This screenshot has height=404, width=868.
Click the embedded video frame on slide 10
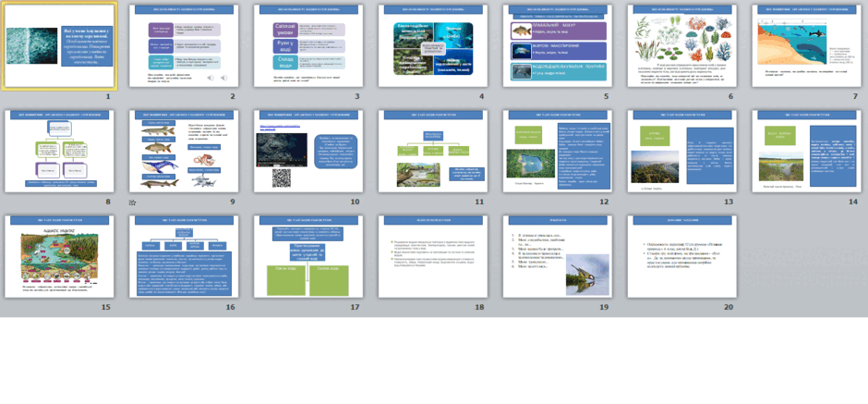pos(282,150)
